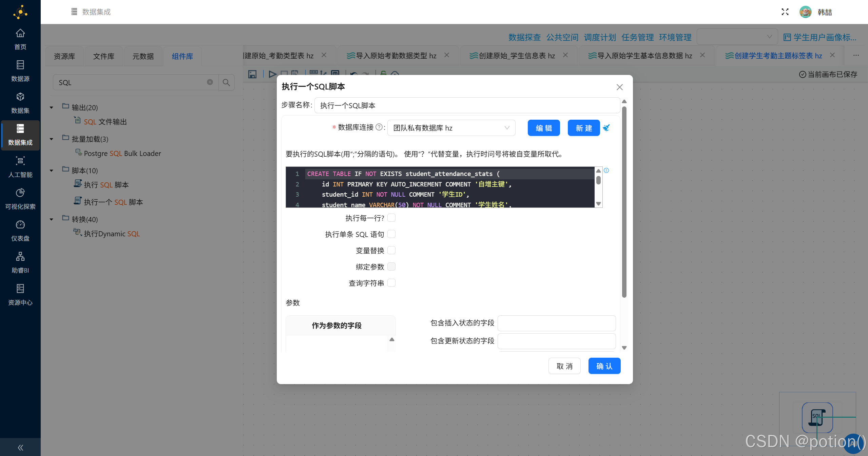Open the 数据源 sidebar item
Viewport: 868px width, 456px height.
(20, 71)
